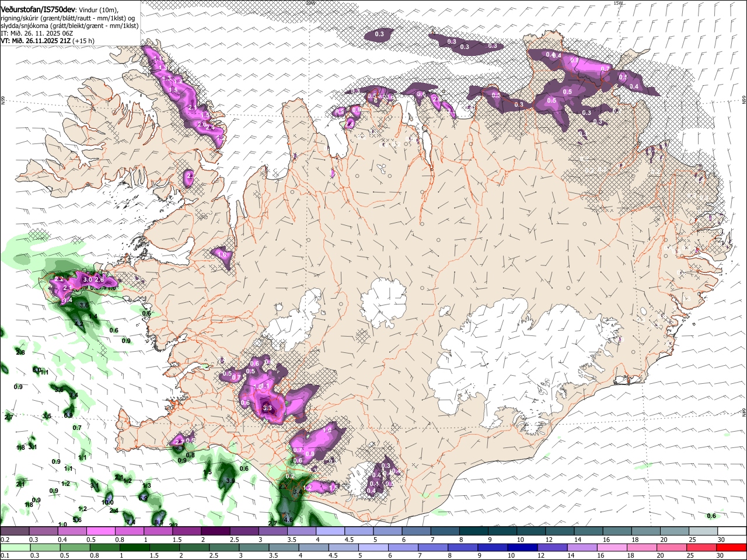Screen dimensions: 747x560
Task: Click the pale lavender swatch labeled 4 in the purple row
Action: tap(329, 531)
